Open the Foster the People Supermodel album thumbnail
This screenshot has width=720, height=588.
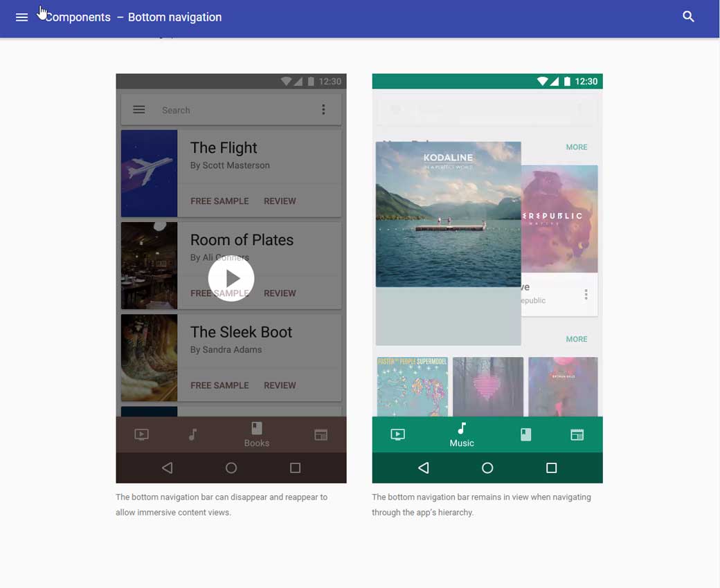coord(413,387)
